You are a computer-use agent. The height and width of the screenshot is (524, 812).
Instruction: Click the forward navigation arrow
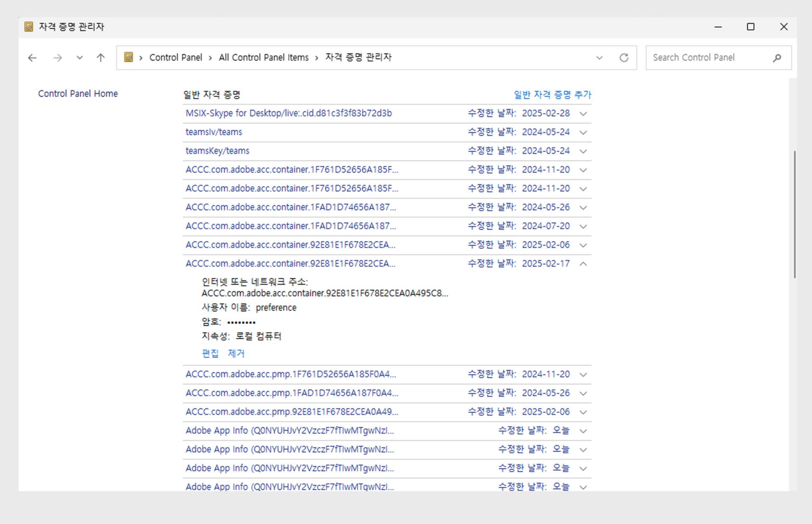58,58
